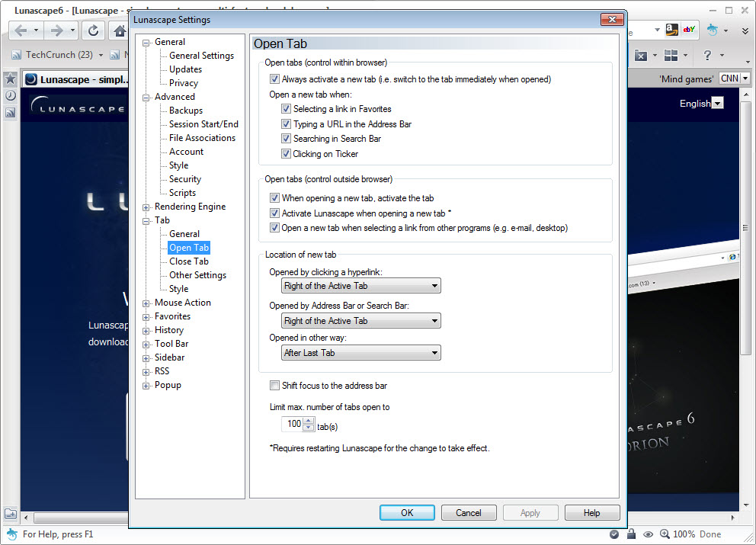Collapse the Advanced tree node
The height and width of the screenshot is (545, 756).
coord(146,98)
